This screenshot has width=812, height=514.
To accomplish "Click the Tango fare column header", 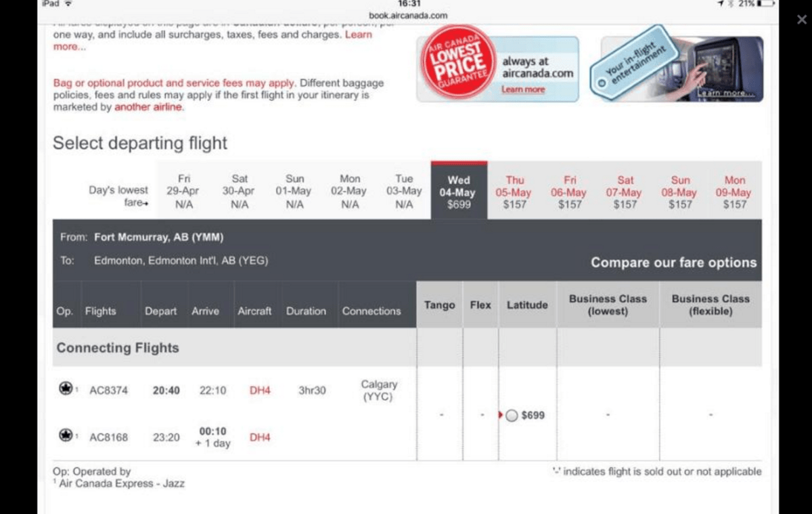I will coord(439,305).
